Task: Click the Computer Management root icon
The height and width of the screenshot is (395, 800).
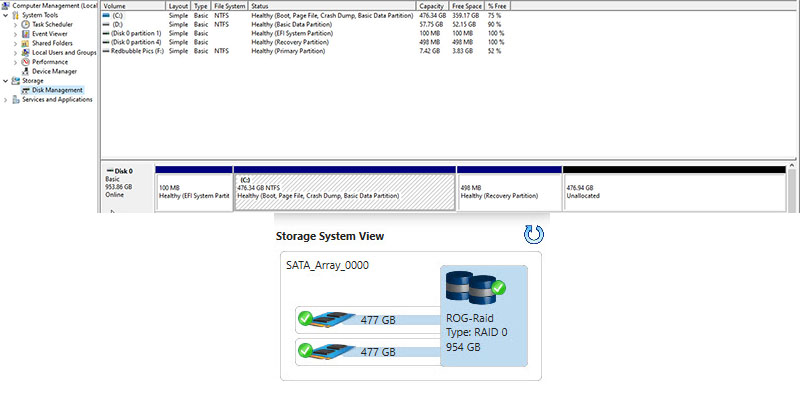Action: tap(6, 6)
